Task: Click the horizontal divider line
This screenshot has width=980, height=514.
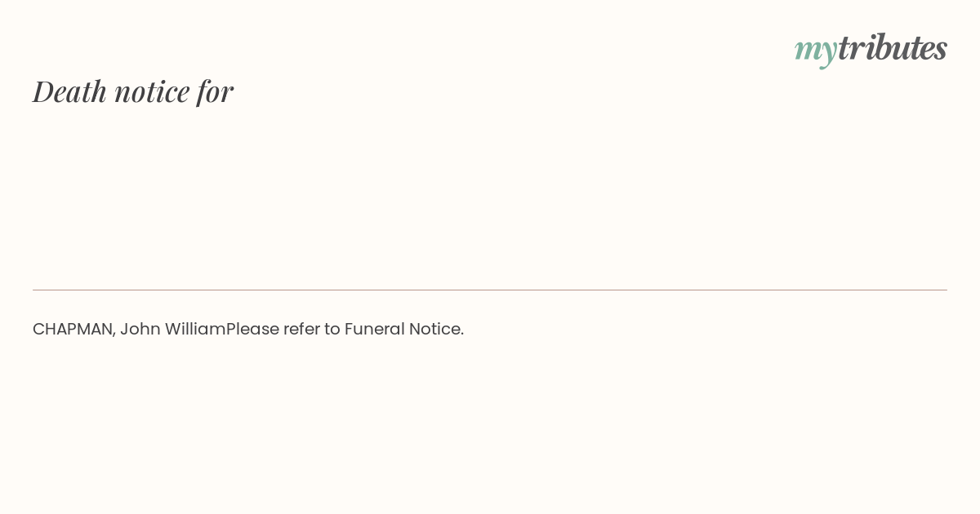Action: (490, 290)
